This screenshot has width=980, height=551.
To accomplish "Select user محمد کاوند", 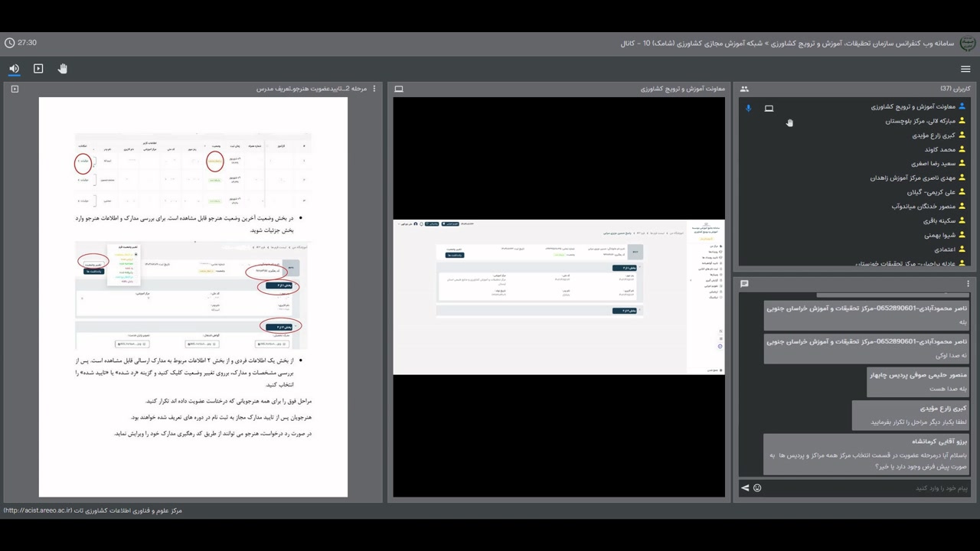I will tap(940, 150).
